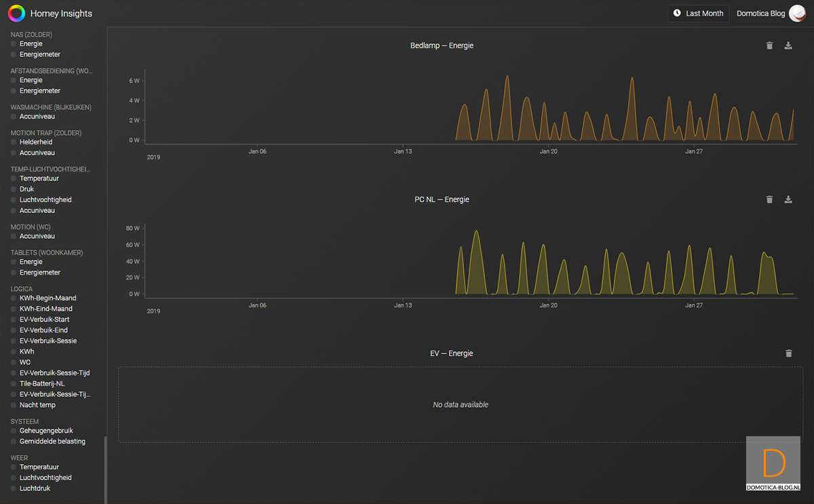The height and width of the screenshot is (504, 814).
Task: Open the Domotica Blog account menu
Action: tap(770, 13)
